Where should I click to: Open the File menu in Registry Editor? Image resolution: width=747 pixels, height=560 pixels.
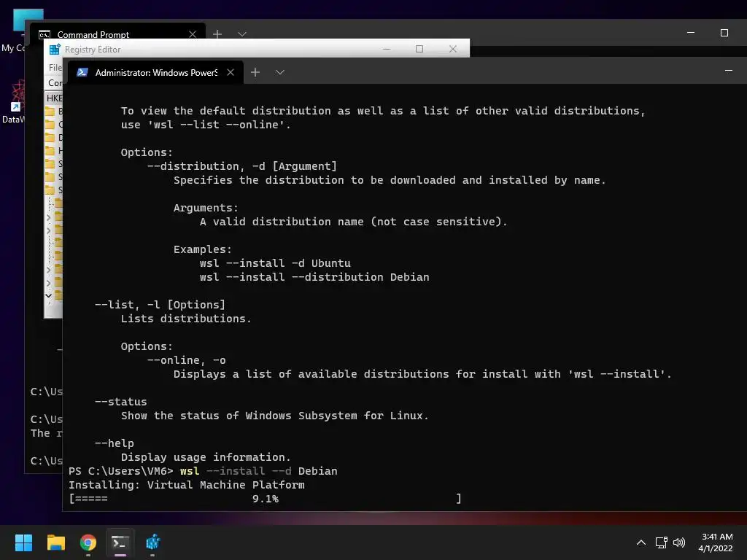tap(55, 68)
